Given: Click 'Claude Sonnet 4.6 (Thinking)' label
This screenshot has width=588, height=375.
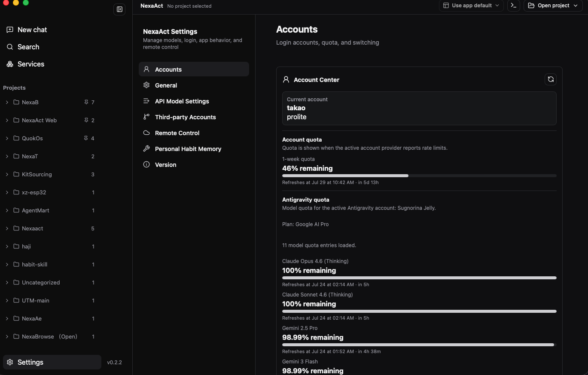Looking at the screenshot, I should [317, 294].
